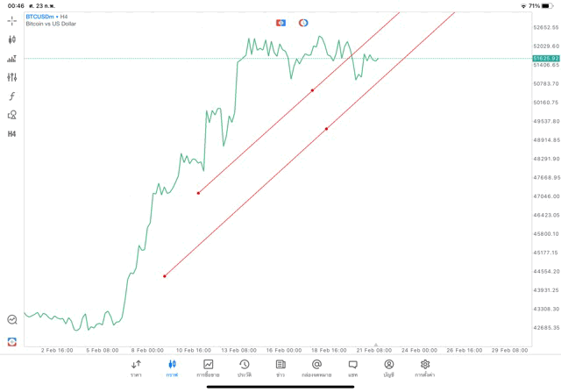Open the bar chart trade level icon
561x392 pixels.
tap(12, 59)
